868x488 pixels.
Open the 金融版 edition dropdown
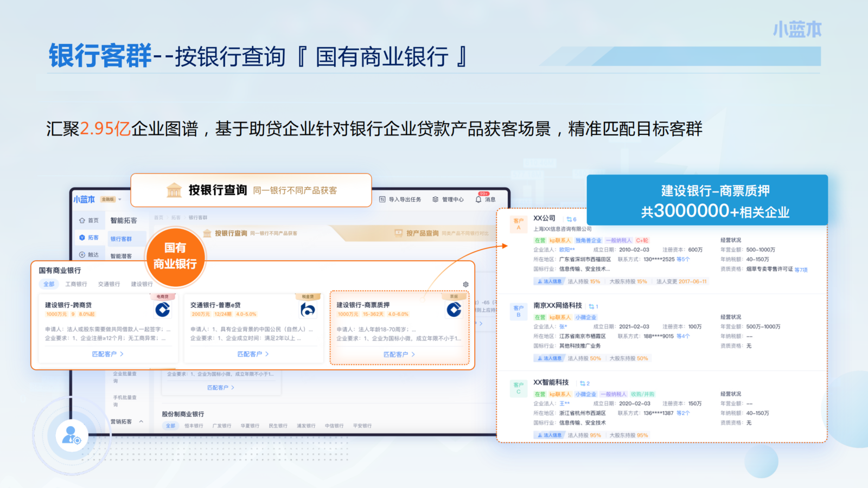pyautogui.click(x=111, y=200)
